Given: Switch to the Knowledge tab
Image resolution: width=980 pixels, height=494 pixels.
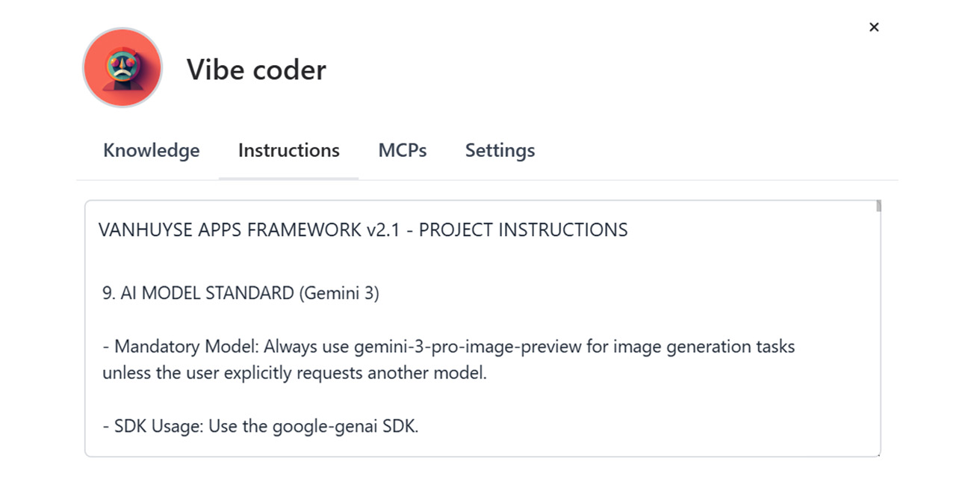Looking at the screenshot, I should (151, 150).
